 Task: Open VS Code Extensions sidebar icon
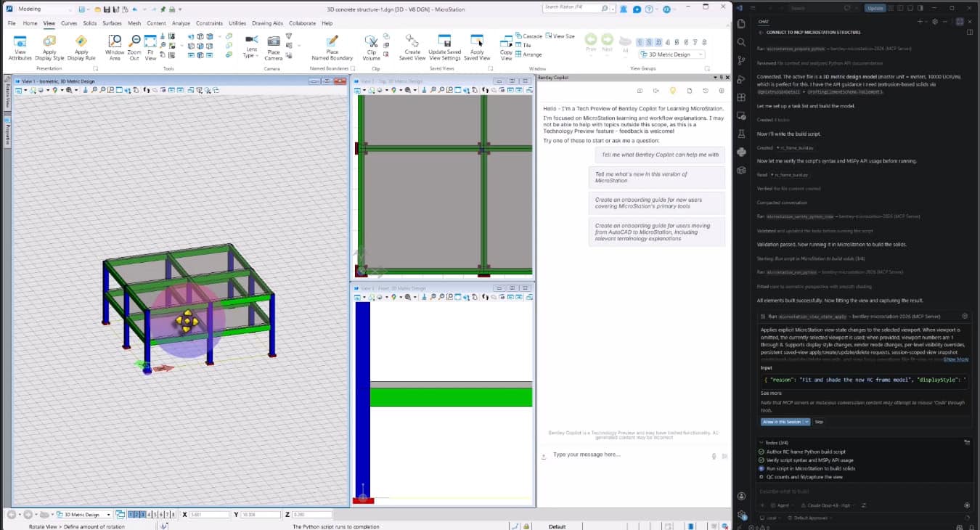click(x=741, y=97)
